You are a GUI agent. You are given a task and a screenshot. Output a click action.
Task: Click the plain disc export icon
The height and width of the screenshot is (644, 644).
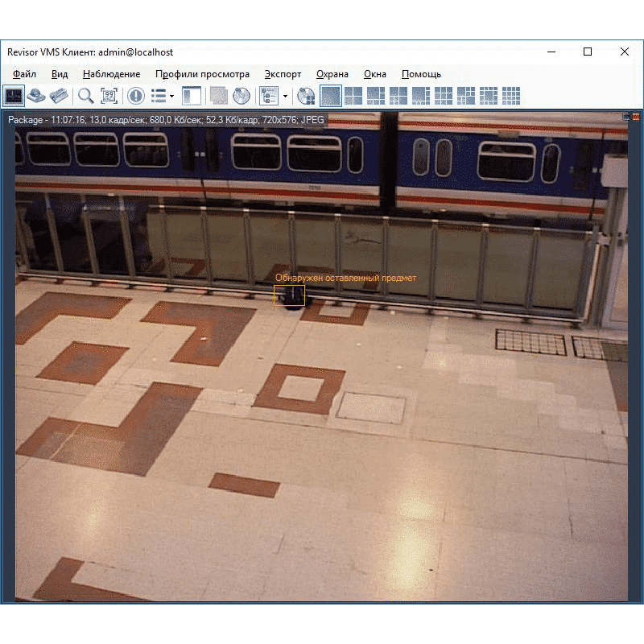[242, 96]
